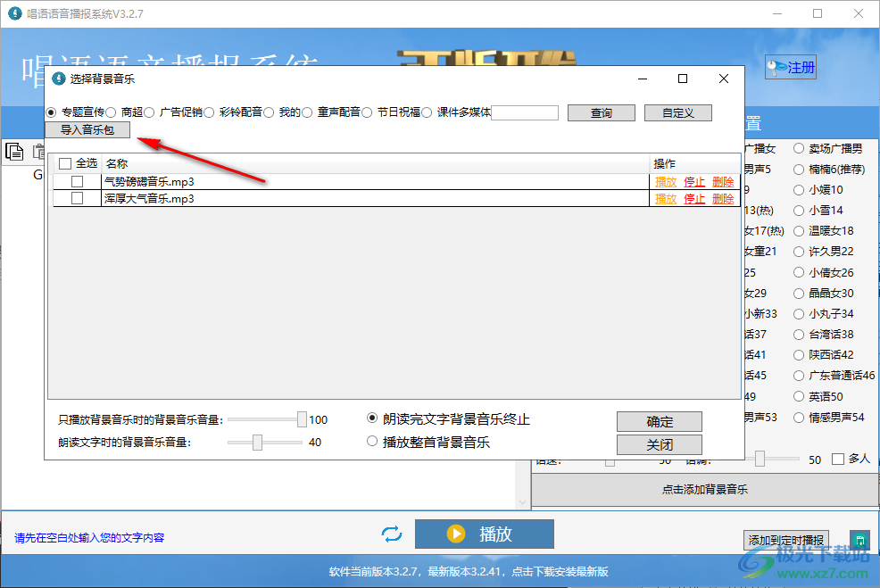Click the search input field beside 查询
The width and height of the screenshot is (880, 588).
(x=524, y=112)
